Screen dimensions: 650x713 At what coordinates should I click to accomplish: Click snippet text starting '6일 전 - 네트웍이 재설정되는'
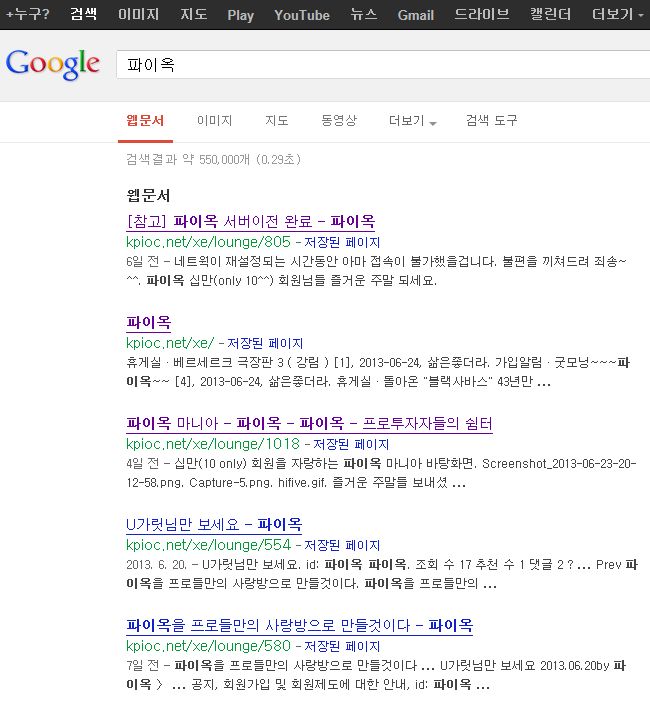tap(376, 271)
